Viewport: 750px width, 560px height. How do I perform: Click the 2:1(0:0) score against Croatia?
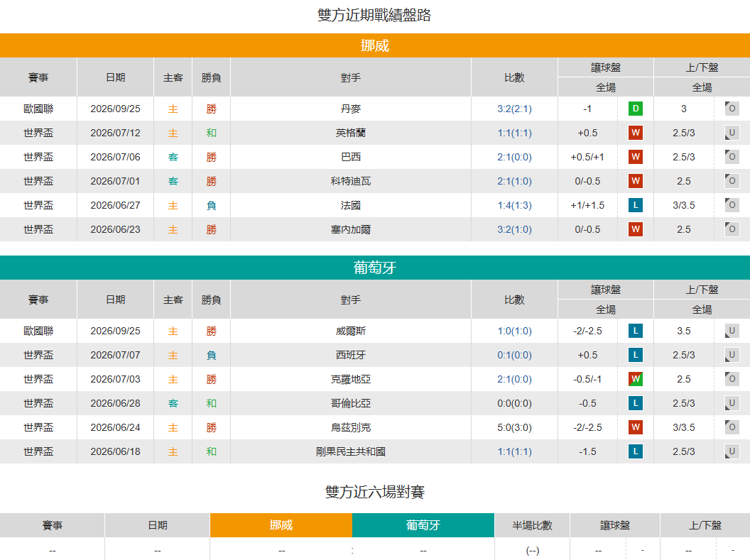(x=514, y=380)
